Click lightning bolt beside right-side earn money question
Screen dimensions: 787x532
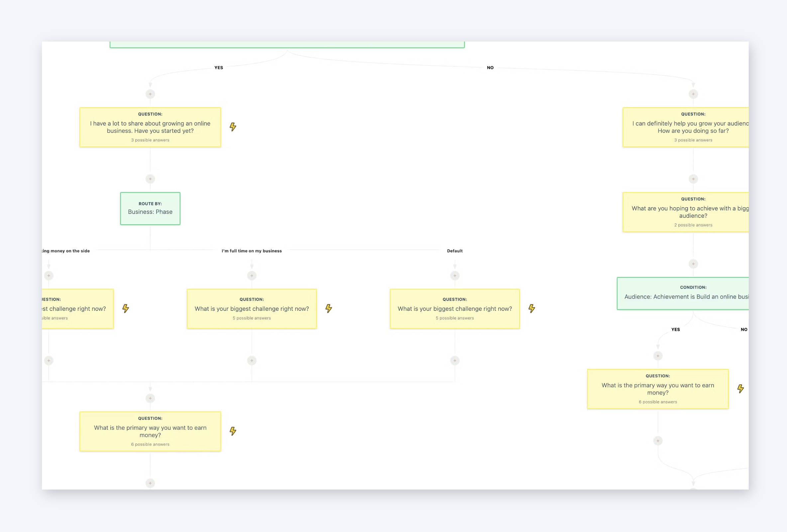(740, 389)
